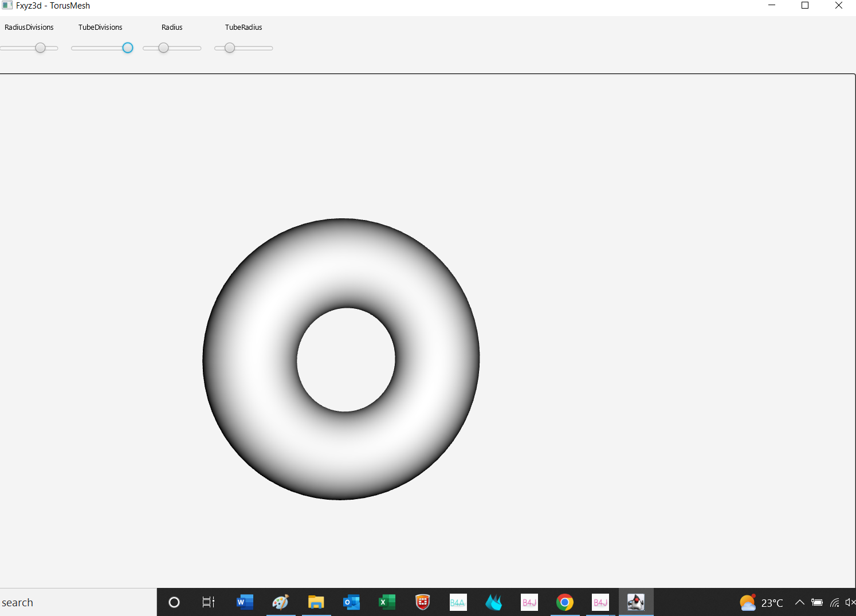The image size is (856, 616).
Task: Open B4J icon between Chrome and Java app
Action: (600, 602)
